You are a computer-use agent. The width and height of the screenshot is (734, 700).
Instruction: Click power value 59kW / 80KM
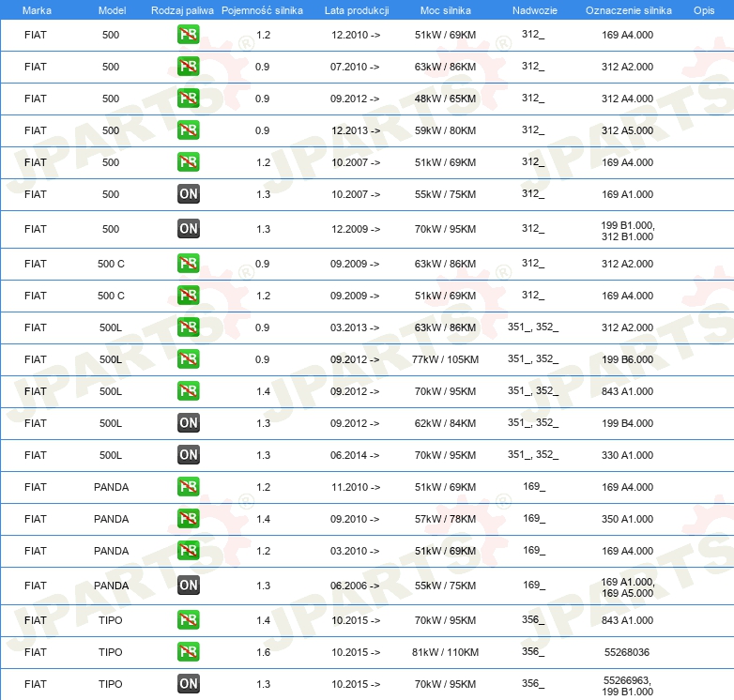click(445, 130)
